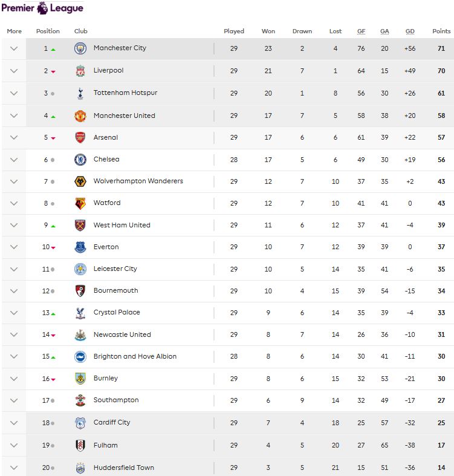Viewport: 454px width, 476px height.
Task: Click the Chelsea club crest
Action: [x=80, y=160]
